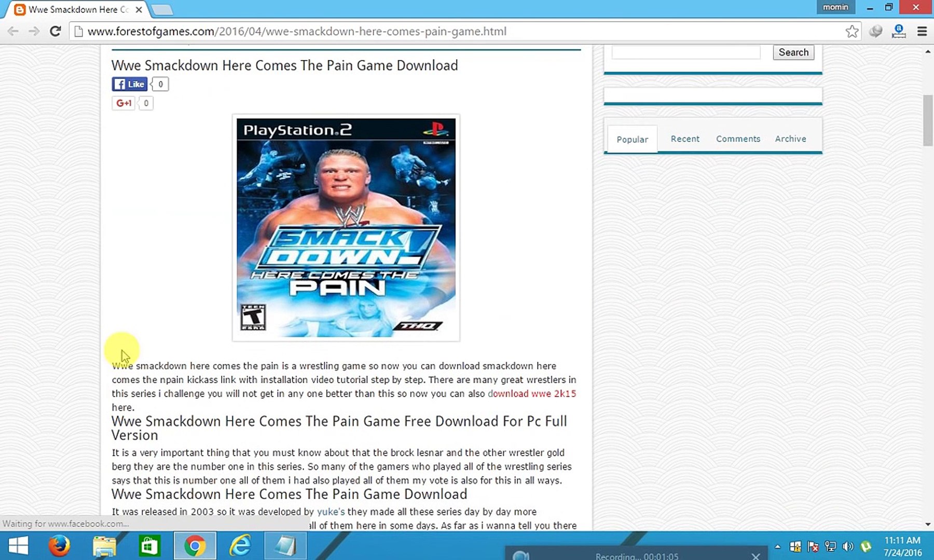Open uTorrent from the system tray

tap(866, 546)
